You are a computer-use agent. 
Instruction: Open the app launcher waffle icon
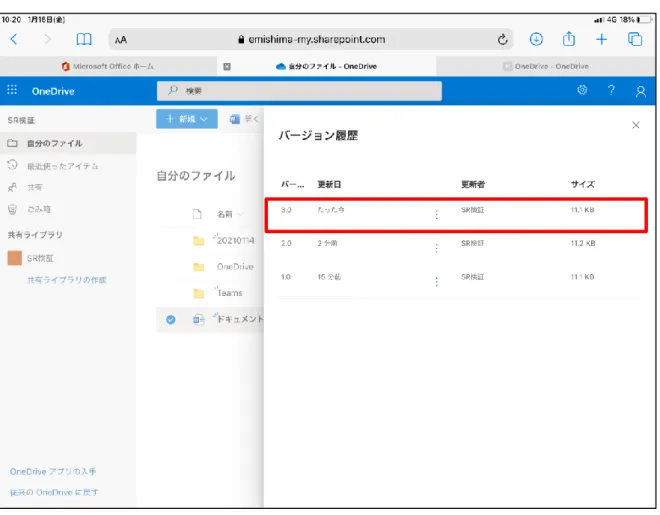(12, 90)
